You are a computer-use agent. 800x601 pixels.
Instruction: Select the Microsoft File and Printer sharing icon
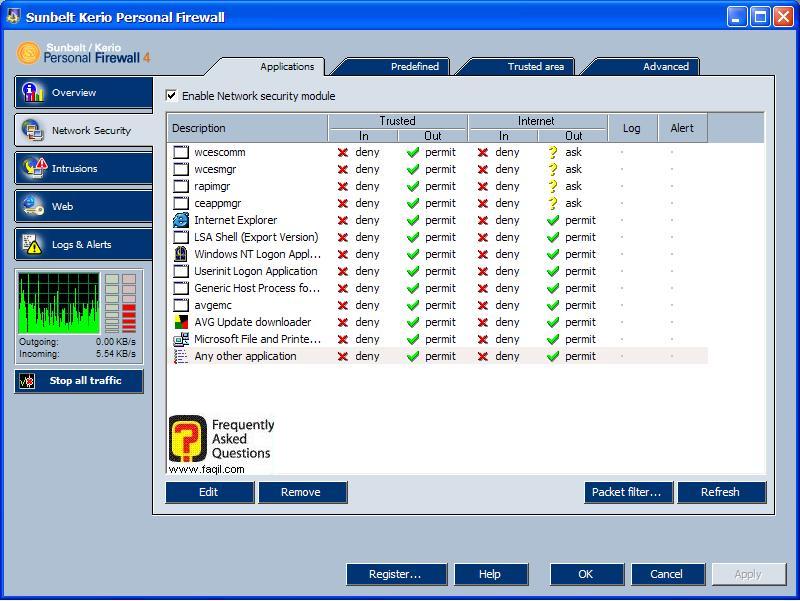[181, 339]
